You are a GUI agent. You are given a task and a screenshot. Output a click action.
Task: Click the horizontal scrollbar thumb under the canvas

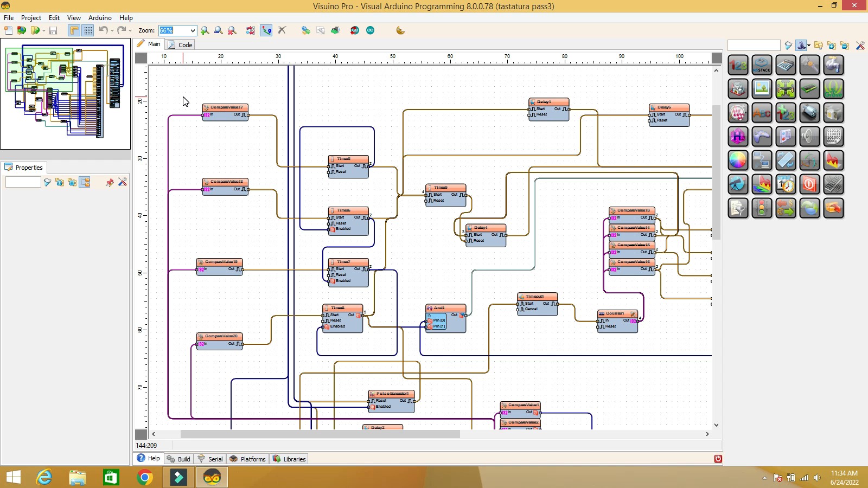pos(320,434)
